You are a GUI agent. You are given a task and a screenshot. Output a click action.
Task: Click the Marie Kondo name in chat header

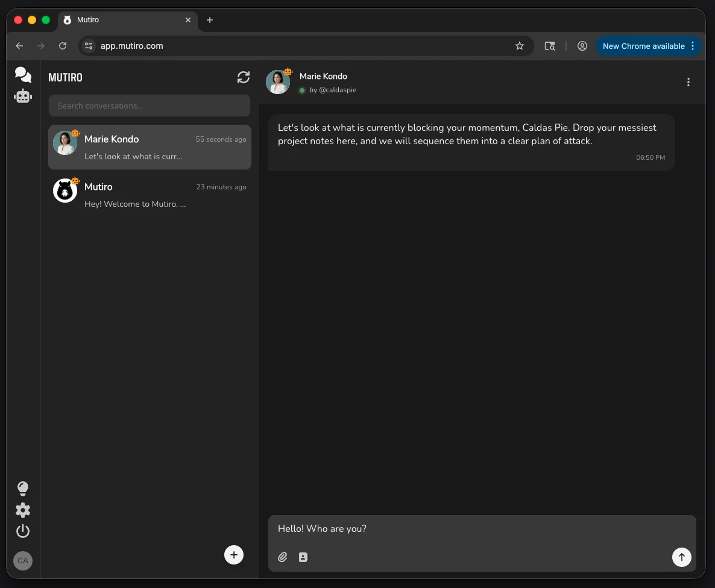[323, 76]
